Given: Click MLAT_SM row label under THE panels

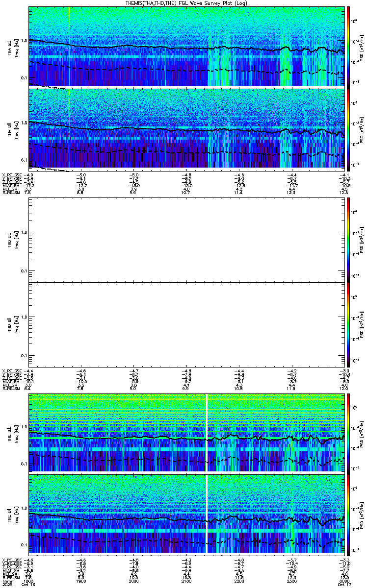Looking at the screenshot, I should pyautogui.click(x=11, y=570).
